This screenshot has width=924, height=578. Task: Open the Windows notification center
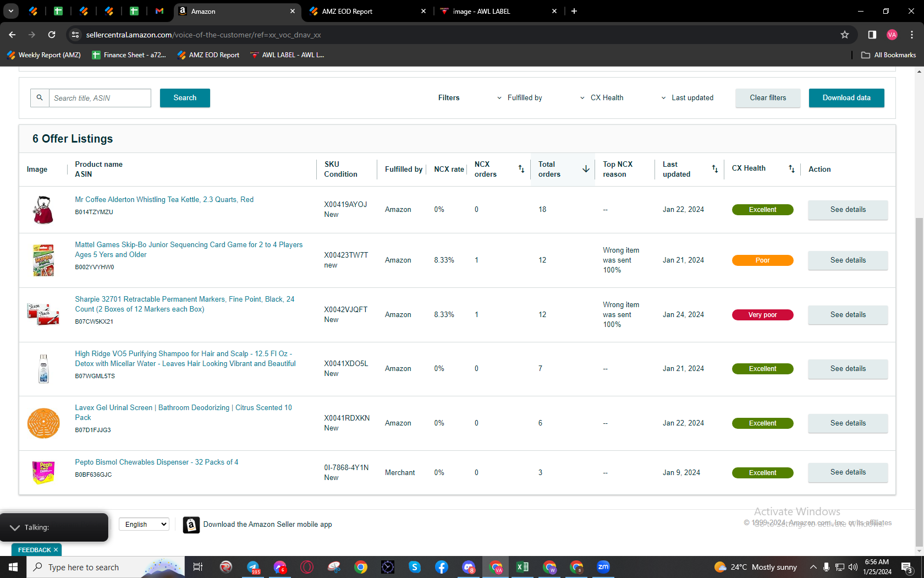[908, 567]
